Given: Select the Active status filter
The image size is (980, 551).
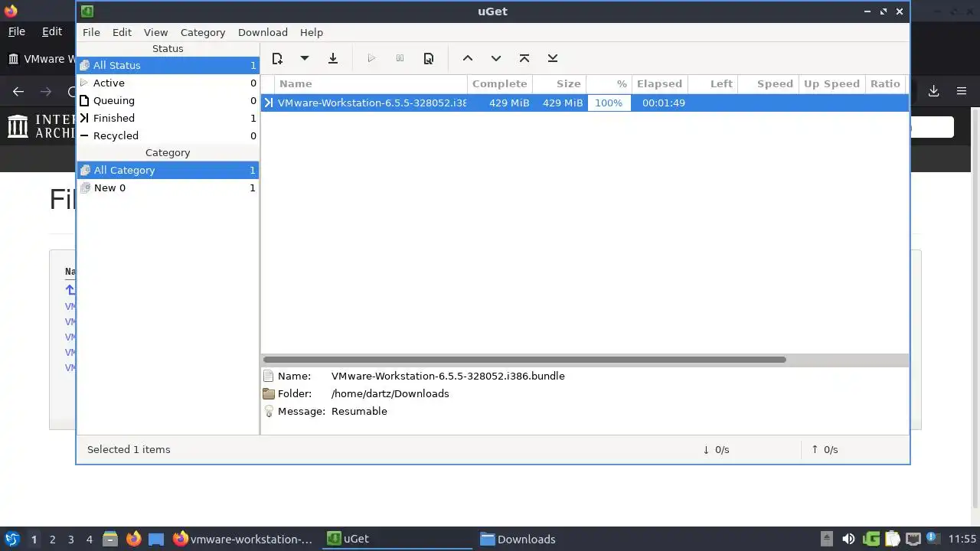Looking at the screenshot, I should (x=168, y=83).
